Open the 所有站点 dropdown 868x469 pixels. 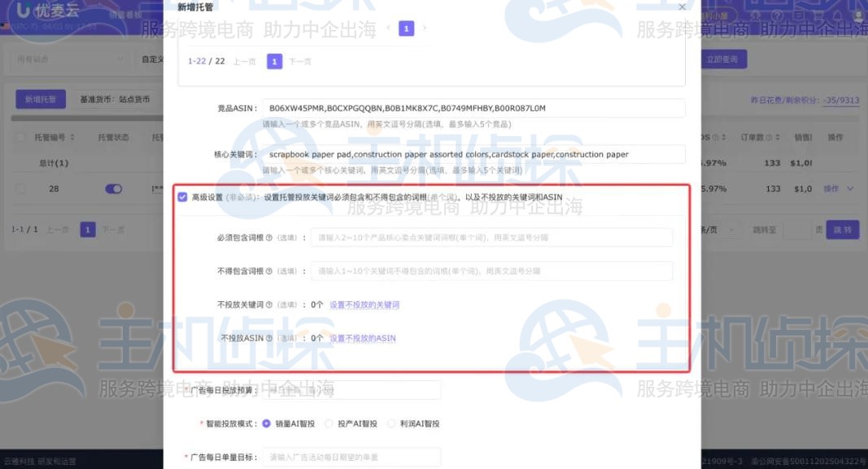point(69,59)
